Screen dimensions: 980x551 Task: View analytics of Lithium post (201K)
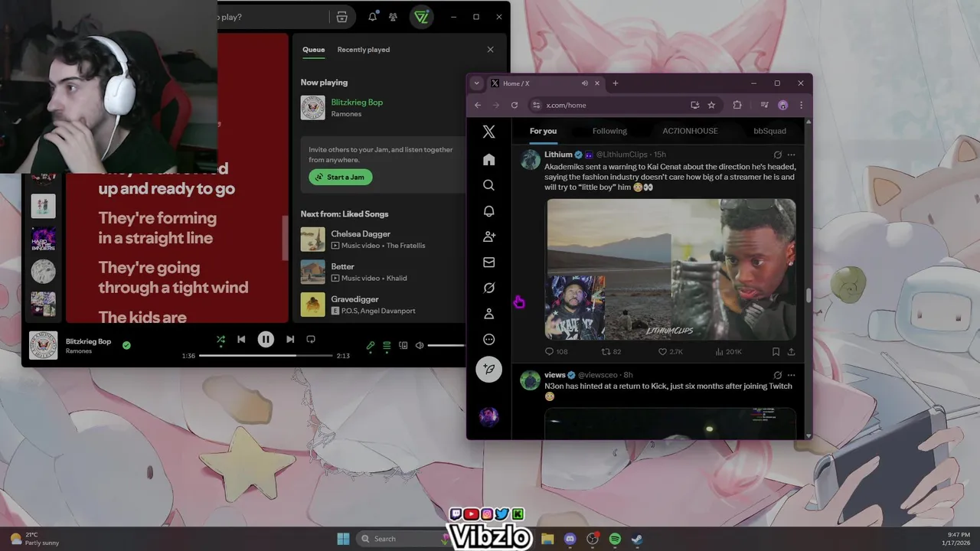(728, 351)
